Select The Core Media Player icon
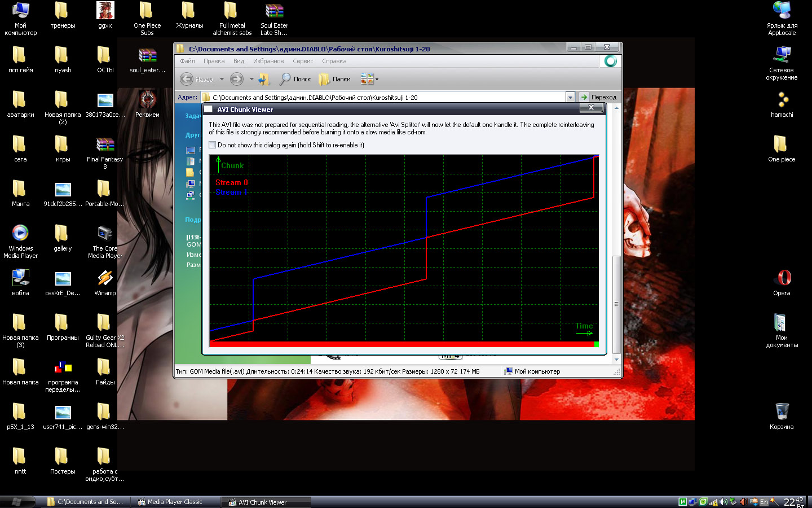 coord(105,242)
